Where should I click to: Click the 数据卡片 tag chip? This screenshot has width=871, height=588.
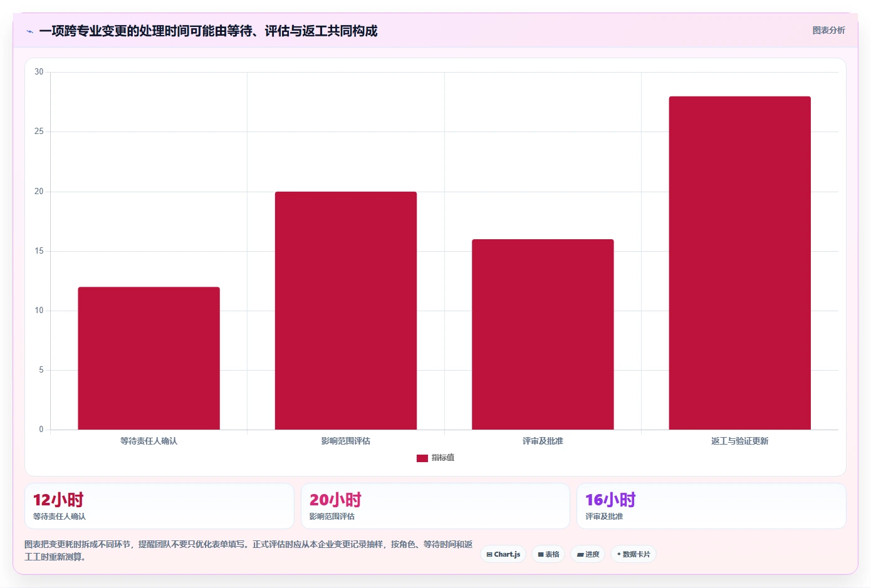(x=634, y=554)
